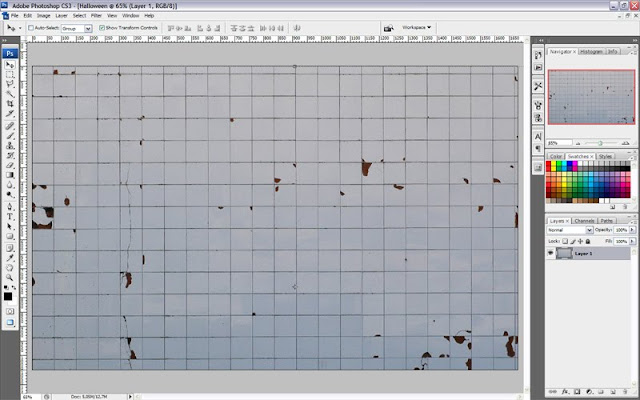This screenshot has width=640, height=400.
Task: Select the Blur tool
Action: [10, 185]
